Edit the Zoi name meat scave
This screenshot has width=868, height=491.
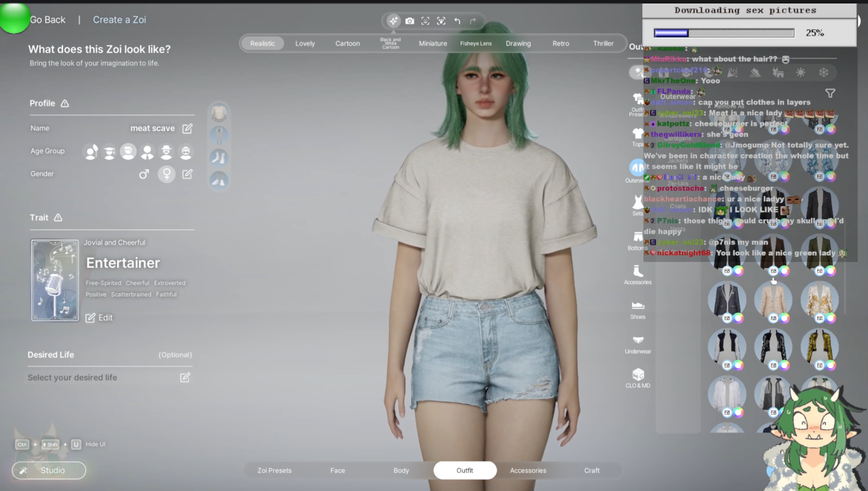187,128
